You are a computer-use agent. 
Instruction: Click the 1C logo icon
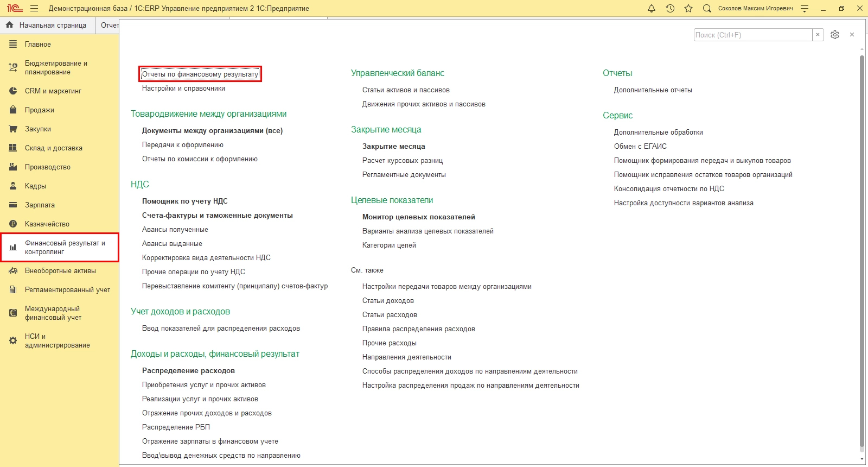click(x=15, y=9)
